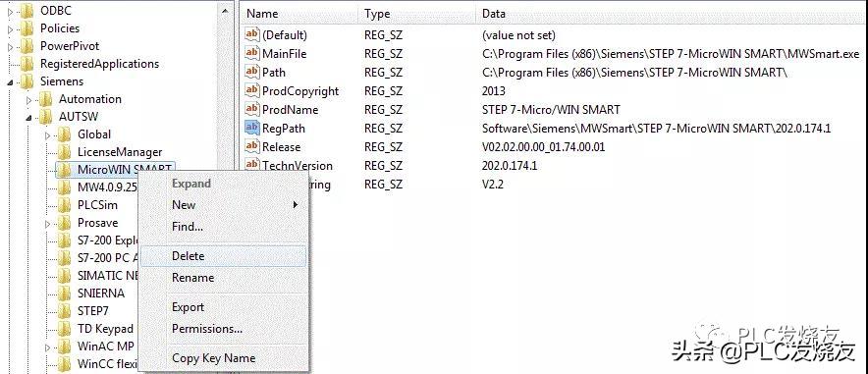Sort by the Type column header
The image size is (868, 374).
[417, 14]
